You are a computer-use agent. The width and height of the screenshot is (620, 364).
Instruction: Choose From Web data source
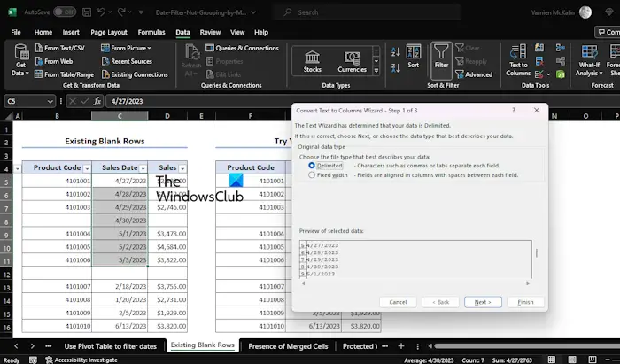(x=54, y=61)
